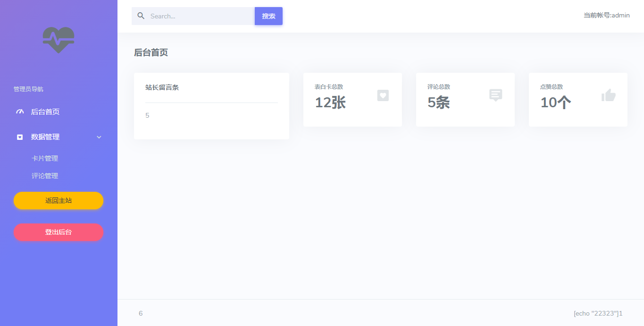Image resolution: width=644 pixels, height=326 pixels.
Task: Select the 站长留言条 card
Action: pyautogui.click(x=211, y=106)
